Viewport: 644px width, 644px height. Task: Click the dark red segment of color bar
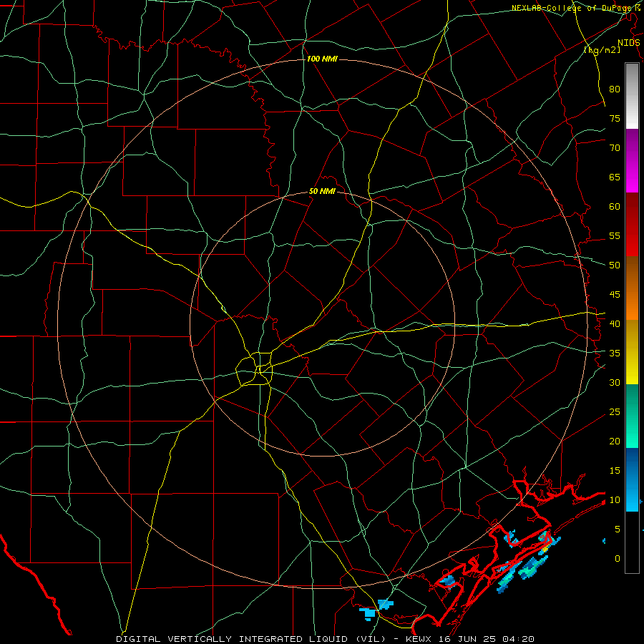pos(632,225)
